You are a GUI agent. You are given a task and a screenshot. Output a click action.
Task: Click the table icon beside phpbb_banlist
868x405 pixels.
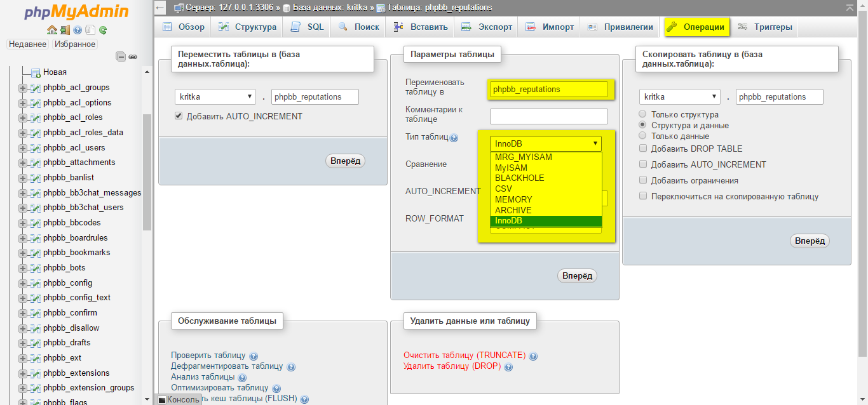(x=36, y=178)
